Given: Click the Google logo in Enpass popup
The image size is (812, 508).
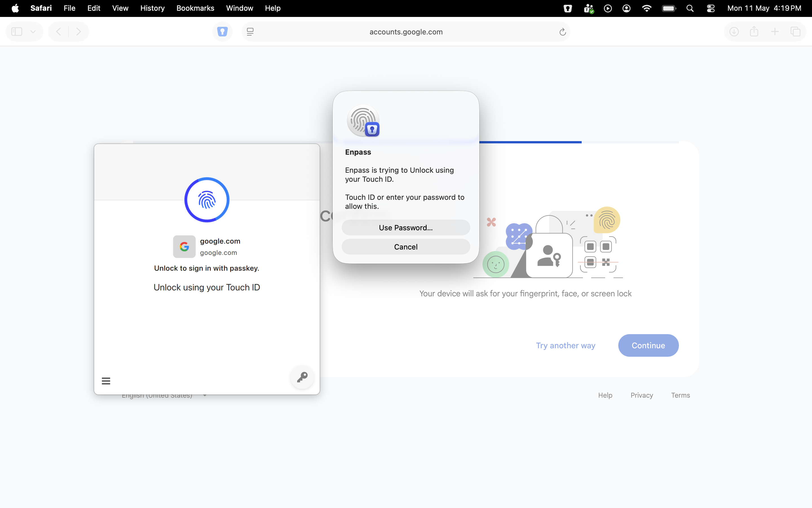Looking at the screenshot, I should (x=184, y=247).
